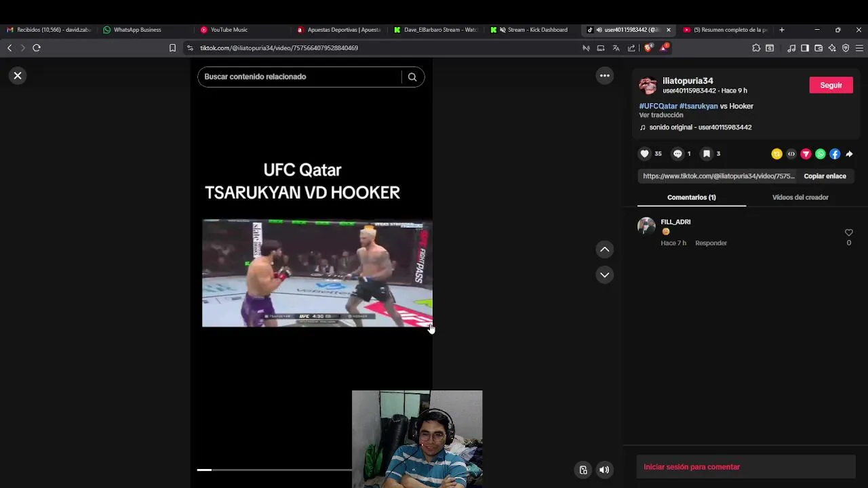
Task: Click the #UFCQatar hashtag
Action: point(658,106)
